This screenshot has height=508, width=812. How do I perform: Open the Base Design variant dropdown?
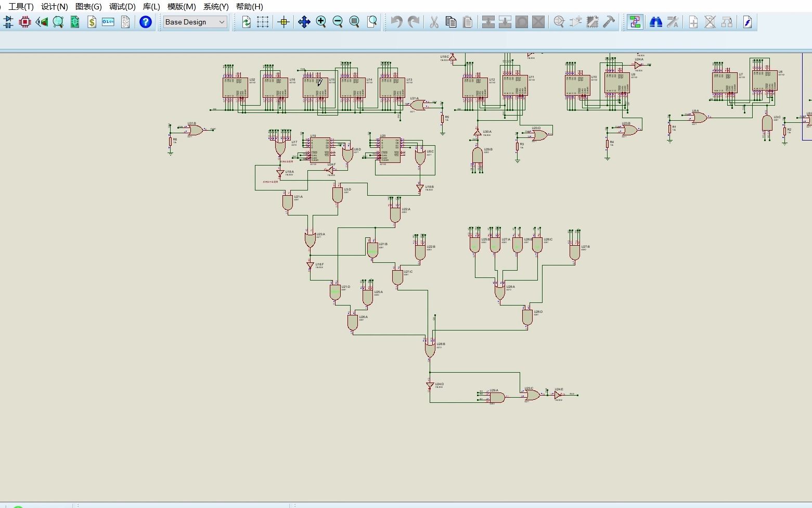pos(196,22)
